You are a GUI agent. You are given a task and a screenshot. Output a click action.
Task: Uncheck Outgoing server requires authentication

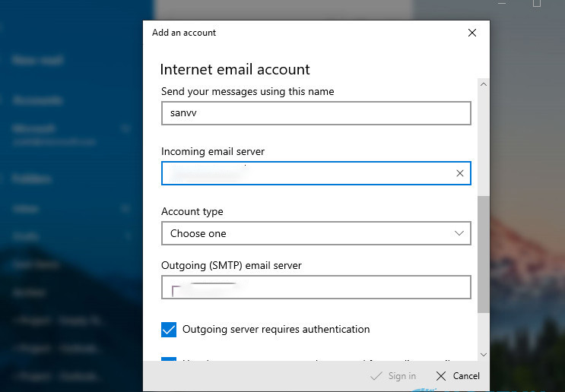[x=169, y=330]
